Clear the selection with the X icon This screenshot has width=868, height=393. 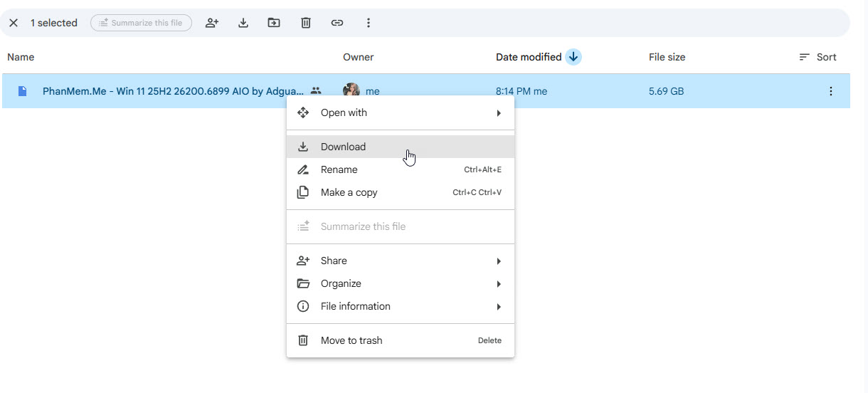[x=14, y=23]
